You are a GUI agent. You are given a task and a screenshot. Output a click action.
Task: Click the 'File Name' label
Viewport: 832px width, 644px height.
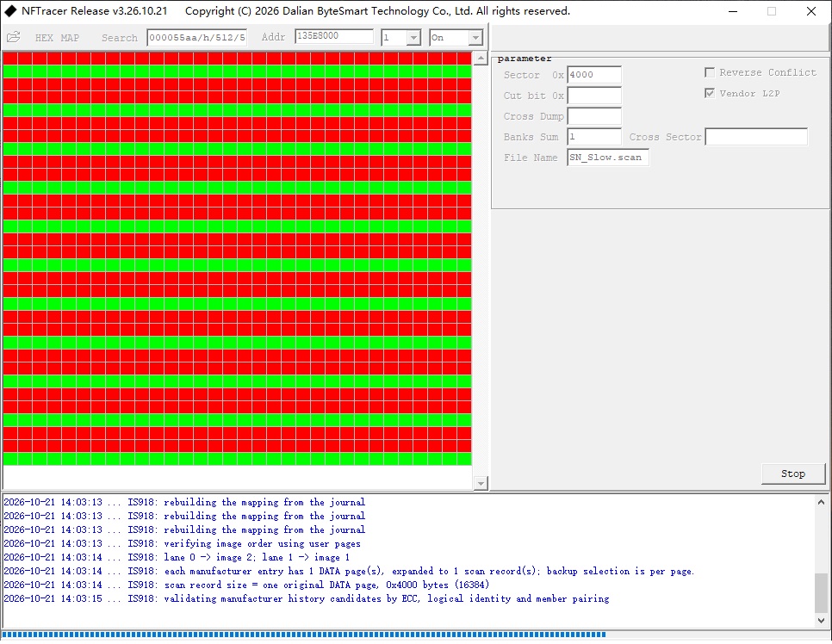531,158
